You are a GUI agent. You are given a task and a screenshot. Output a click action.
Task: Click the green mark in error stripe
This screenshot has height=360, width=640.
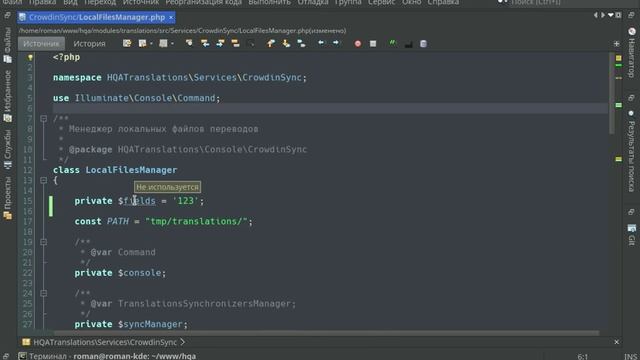tap(618, 105)
